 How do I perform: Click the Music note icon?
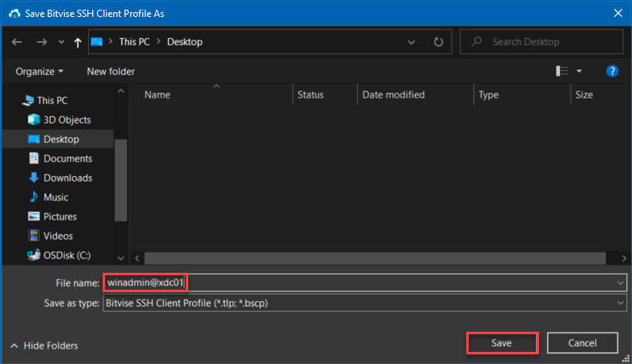(34, 197)
